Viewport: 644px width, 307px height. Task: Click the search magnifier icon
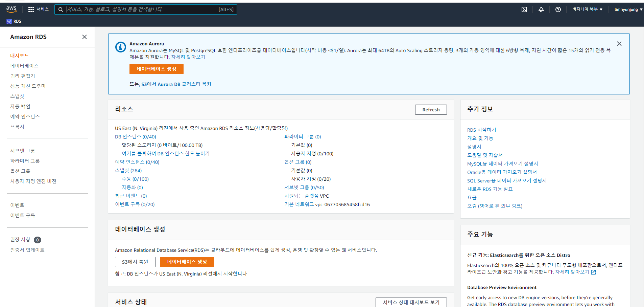pyautogui.click(x=61, y=9)
